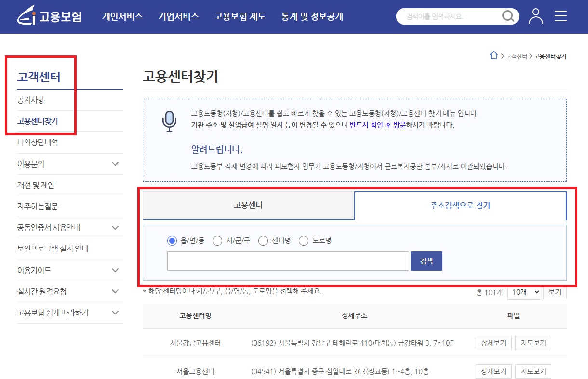The image size is (588, 379).
Task: Open 자주하는질문 in the sidebar
Action: coord(38,206)
